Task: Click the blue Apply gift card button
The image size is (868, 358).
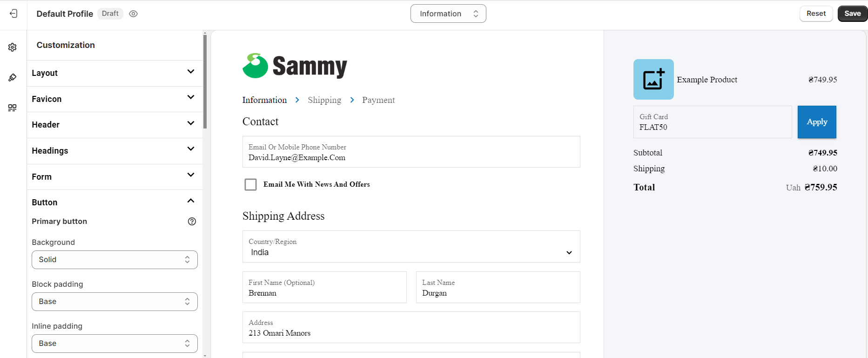Action: [x=816, y=122]
